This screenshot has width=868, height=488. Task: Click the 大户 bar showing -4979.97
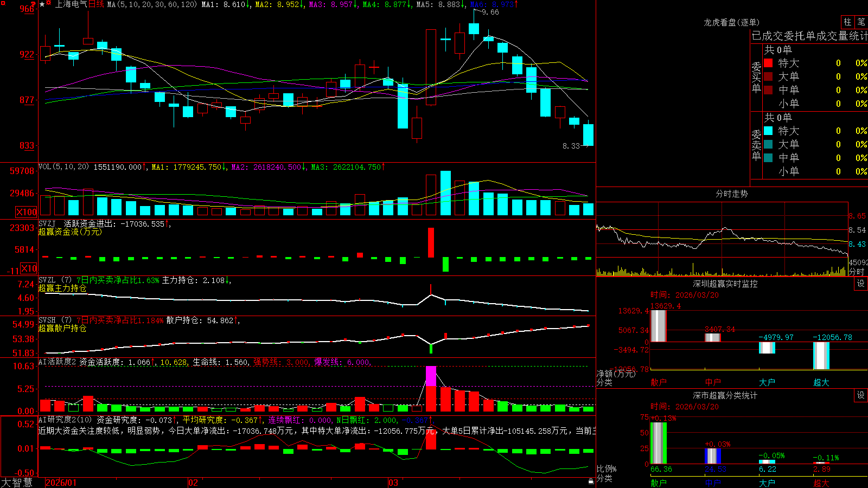(x=767, y=348)
